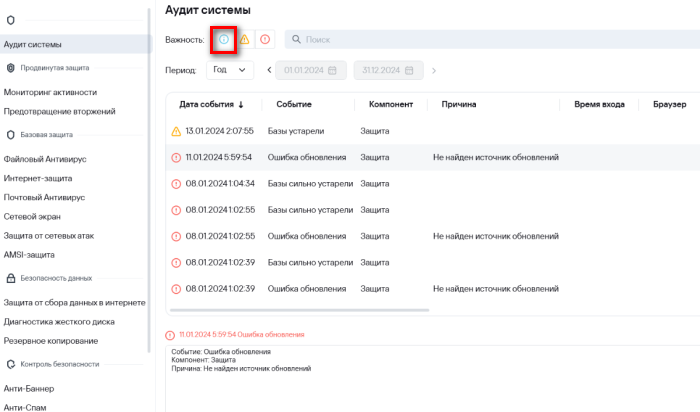Click Контроль безопасности icon

click(x=11, y=364)
